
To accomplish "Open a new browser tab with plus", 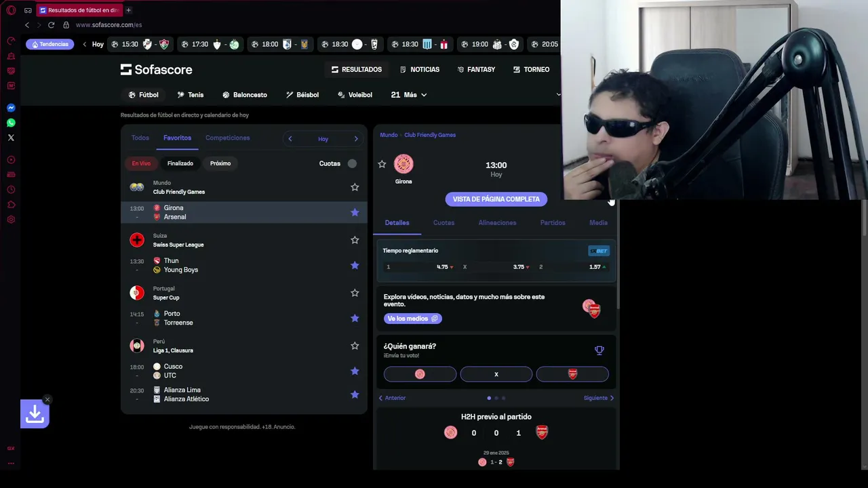I will click(128, 10).
